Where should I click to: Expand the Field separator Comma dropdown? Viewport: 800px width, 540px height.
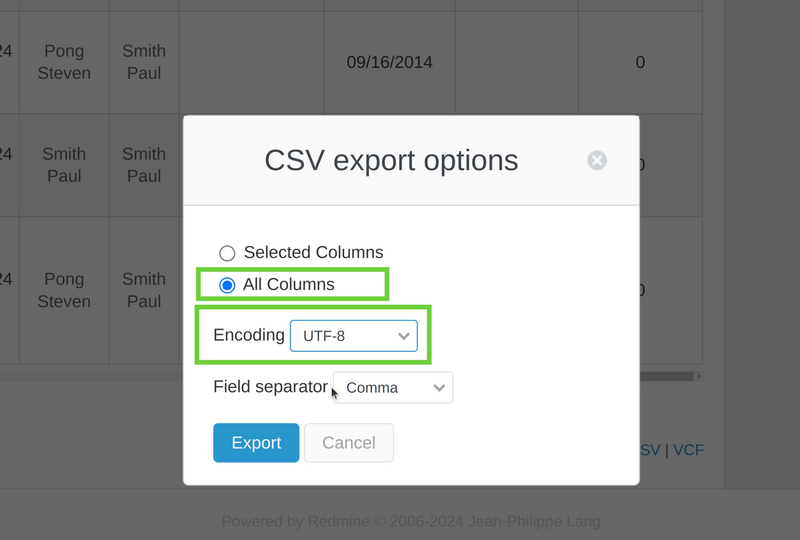(x=392, y=388)
